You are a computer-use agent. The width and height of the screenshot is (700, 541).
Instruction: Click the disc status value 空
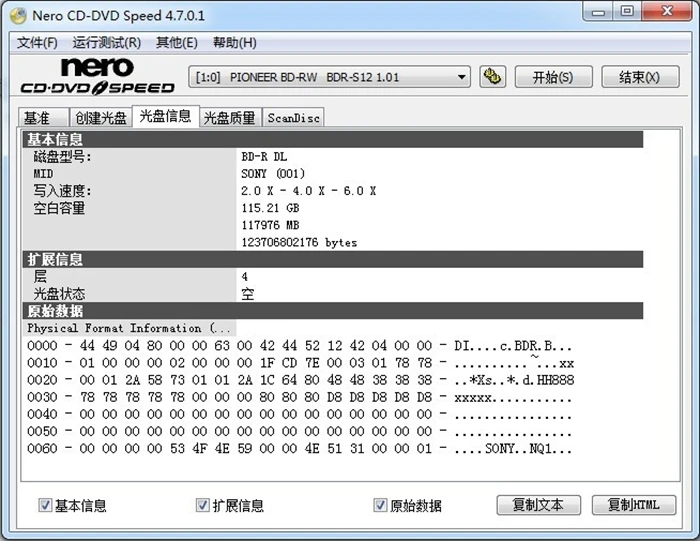[x=248, y=294]
